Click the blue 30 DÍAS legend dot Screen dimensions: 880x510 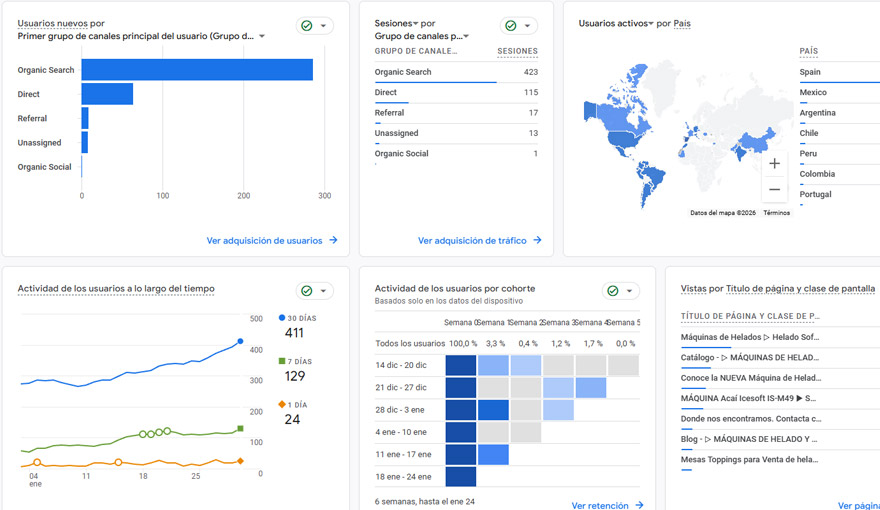283,318
